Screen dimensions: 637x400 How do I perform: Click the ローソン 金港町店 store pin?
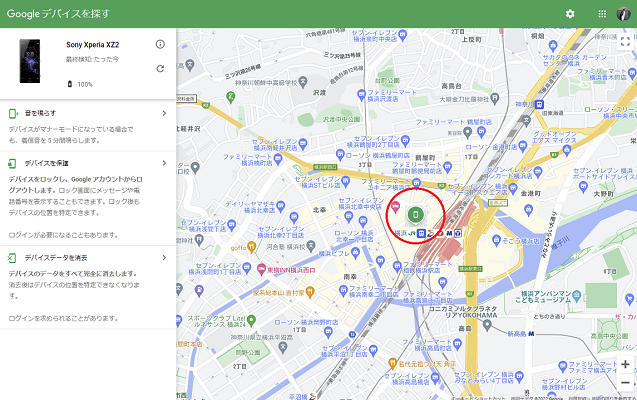pyautogui.click(x=523, y=146)
